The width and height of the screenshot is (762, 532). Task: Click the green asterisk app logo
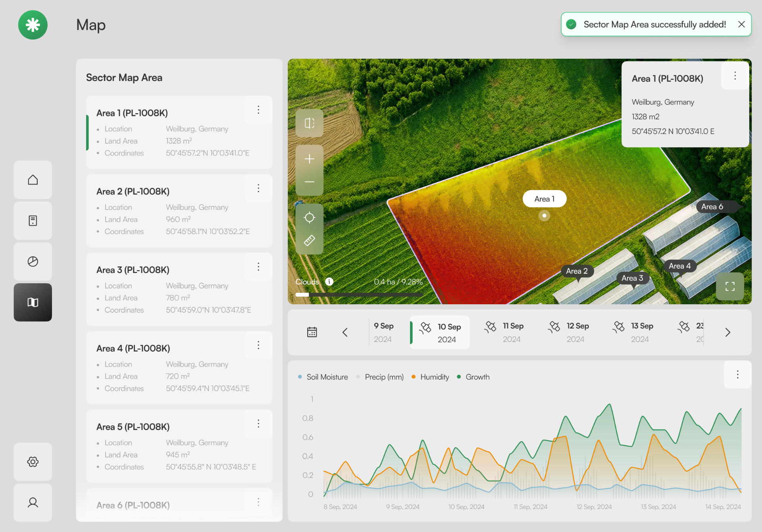tap(33, 25)
